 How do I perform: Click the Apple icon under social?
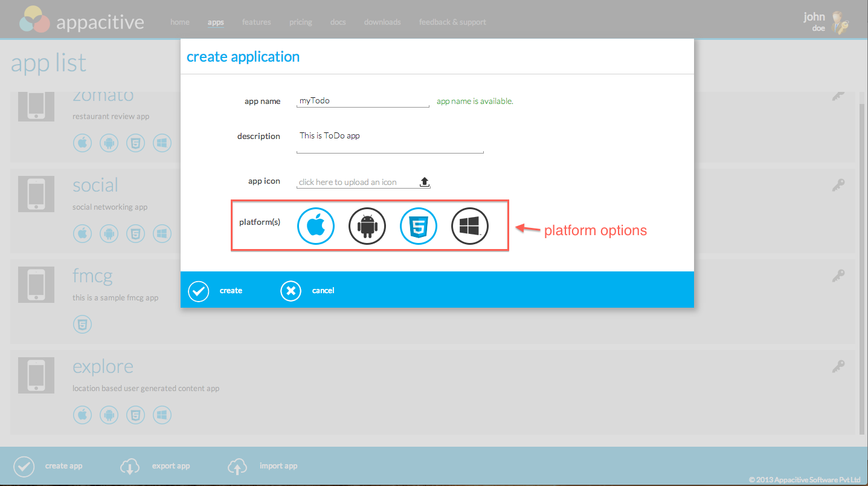(82, 233)
